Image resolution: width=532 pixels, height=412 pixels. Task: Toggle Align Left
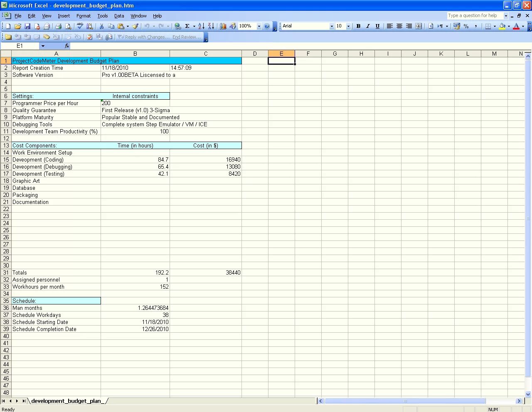(390, 26)
